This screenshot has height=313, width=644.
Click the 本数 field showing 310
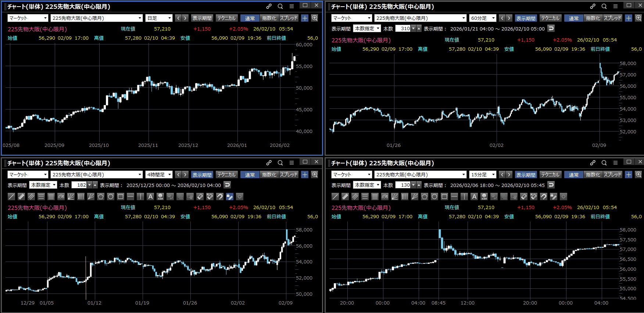coord(403,28)
